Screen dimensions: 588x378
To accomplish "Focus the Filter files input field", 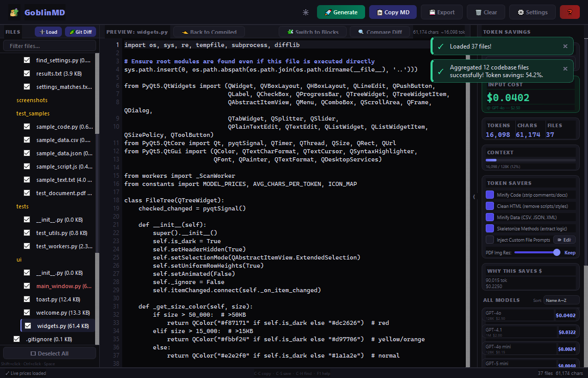I will point(50,45).
